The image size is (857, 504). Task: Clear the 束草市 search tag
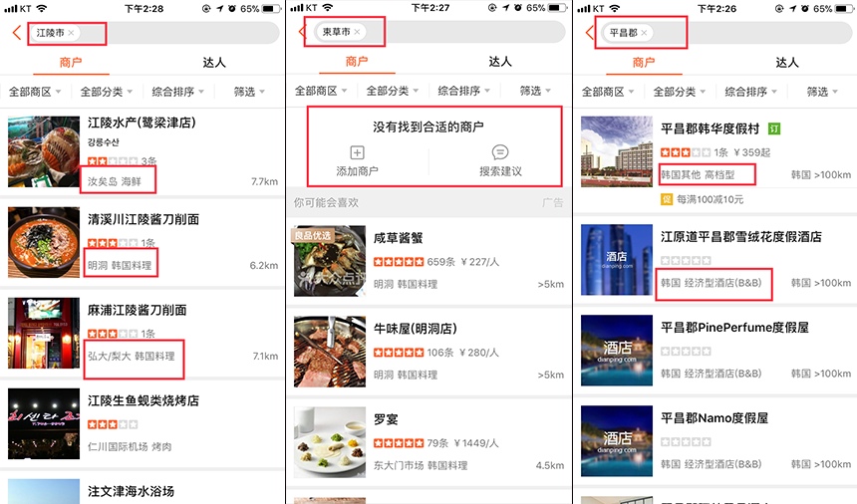(358, 33)
